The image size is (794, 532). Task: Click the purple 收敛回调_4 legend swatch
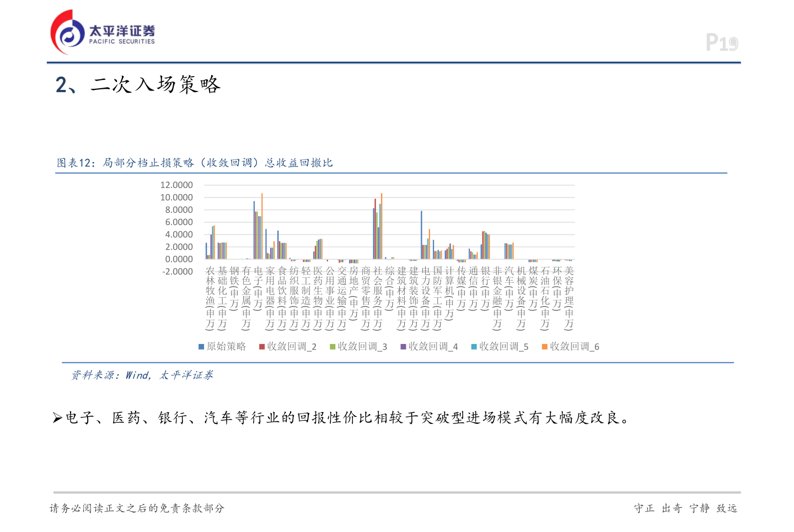403,347
